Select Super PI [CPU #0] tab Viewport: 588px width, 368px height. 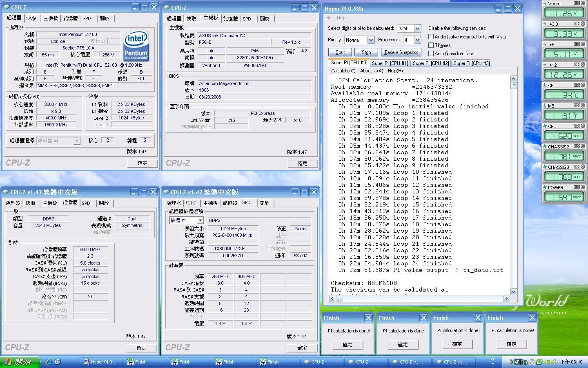pos(349,63)
